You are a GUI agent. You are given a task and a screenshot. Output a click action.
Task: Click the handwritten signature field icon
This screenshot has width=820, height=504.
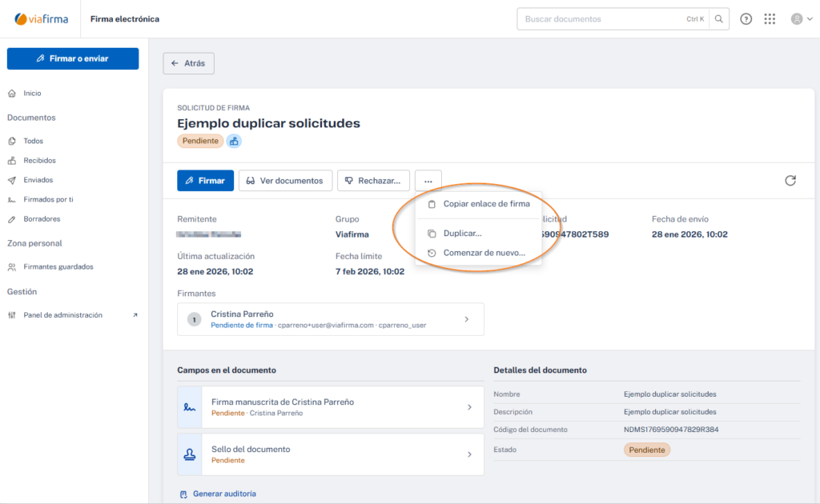click(190, 407)
